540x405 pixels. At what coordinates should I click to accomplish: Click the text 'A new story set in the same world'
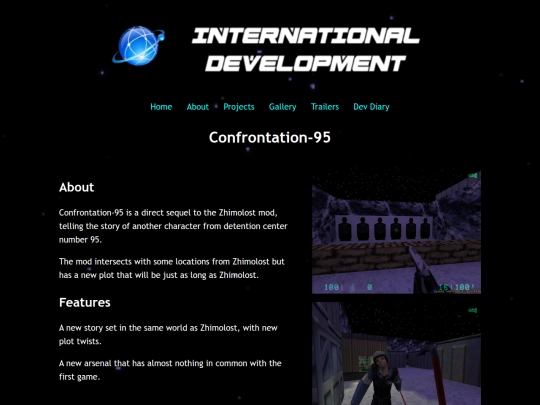(168, 334)
